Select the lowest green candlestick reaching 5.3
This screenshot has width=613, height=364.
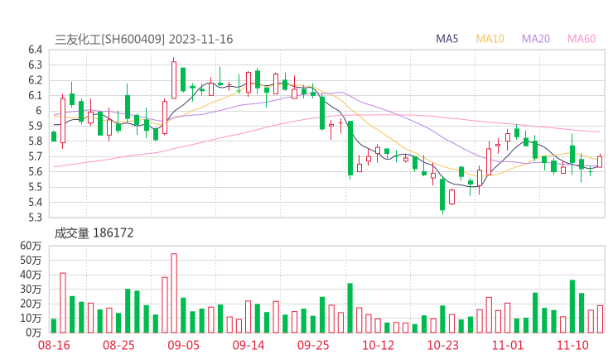point(442,194)
